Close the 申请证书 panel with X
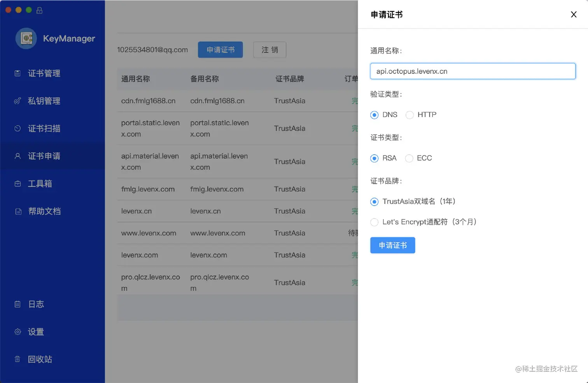588x383 pixels. point(574,14)
